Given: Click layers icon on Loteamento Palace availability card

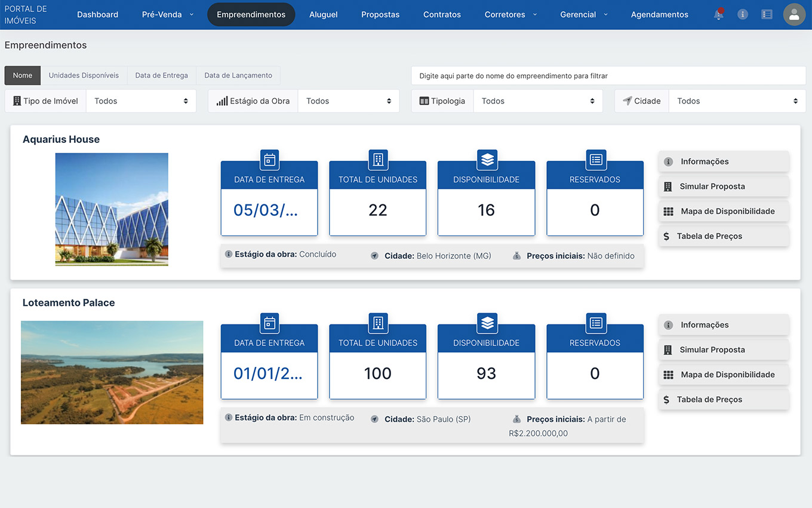Looking at the screenshot, I should point(487,323).
